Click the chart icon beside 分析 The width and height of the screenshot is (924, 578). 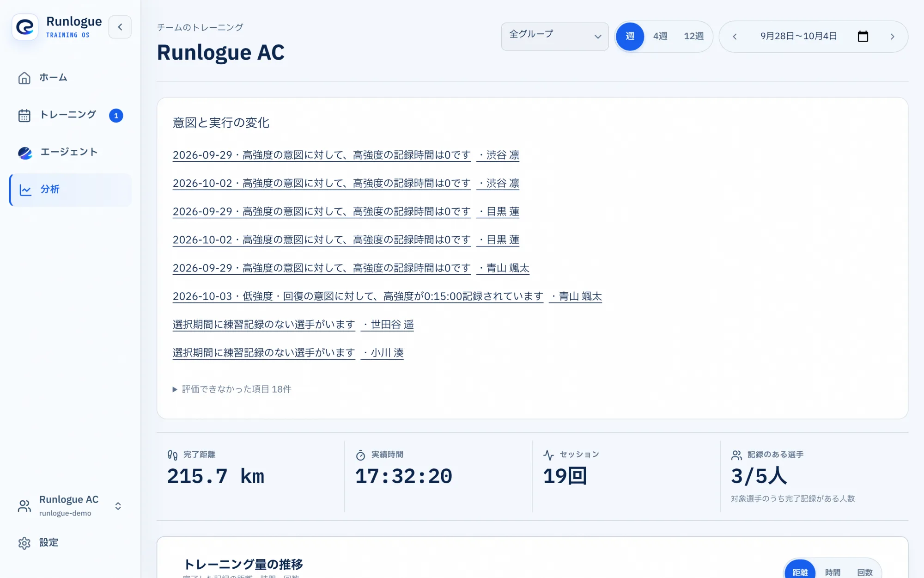click(x=25, y=190)
